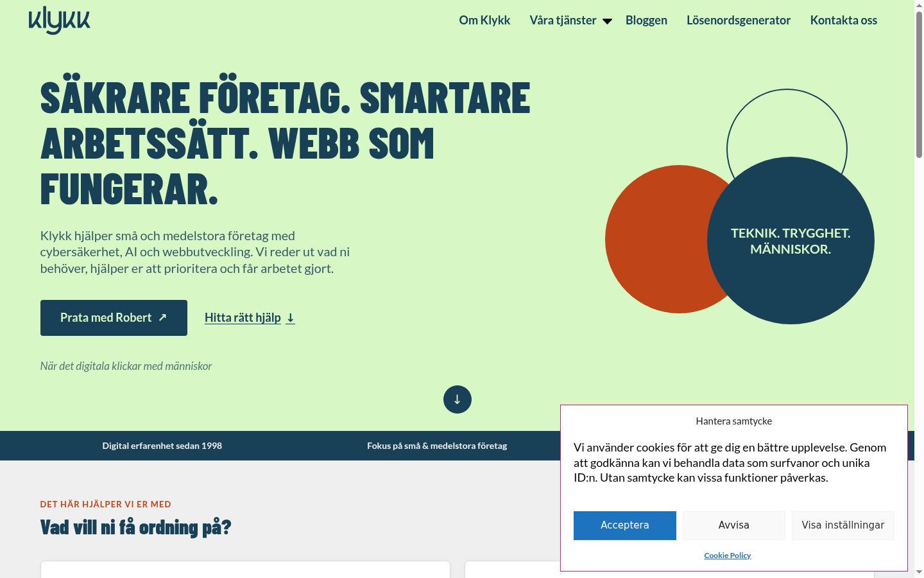Click the "TEKNIK. TRYGGHET. MÄNNISKOR." circle text

click(x=791, y=241)
